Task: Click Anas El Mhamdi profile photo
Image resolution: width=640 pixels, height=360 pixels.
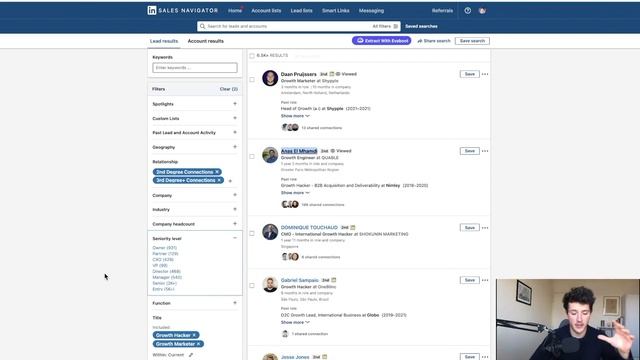Action: (x=270, y=155)
